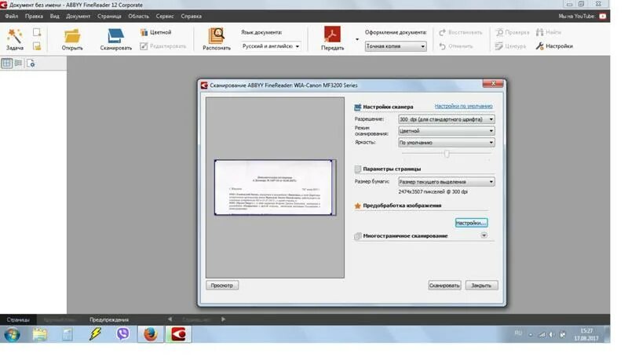Adjust the brightness slider handle
The width and height of the screenshot is (628, 364).
pos(447,154)
